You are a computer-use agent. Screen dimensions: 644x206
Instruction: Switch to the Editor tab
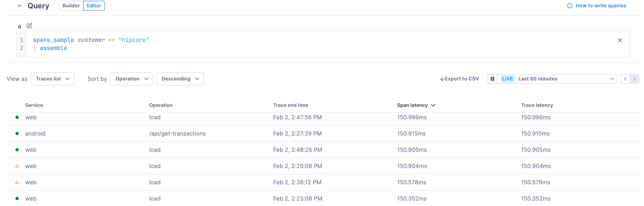(94, 6)
